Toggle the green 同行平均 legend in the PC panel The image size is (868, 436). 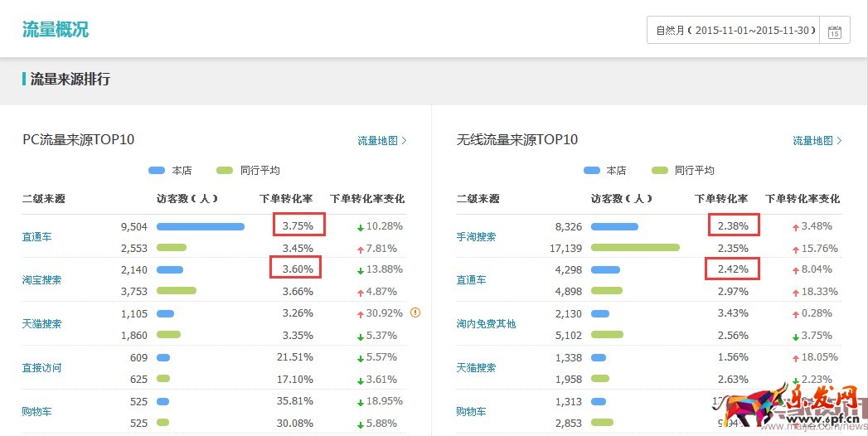point(248,171)
